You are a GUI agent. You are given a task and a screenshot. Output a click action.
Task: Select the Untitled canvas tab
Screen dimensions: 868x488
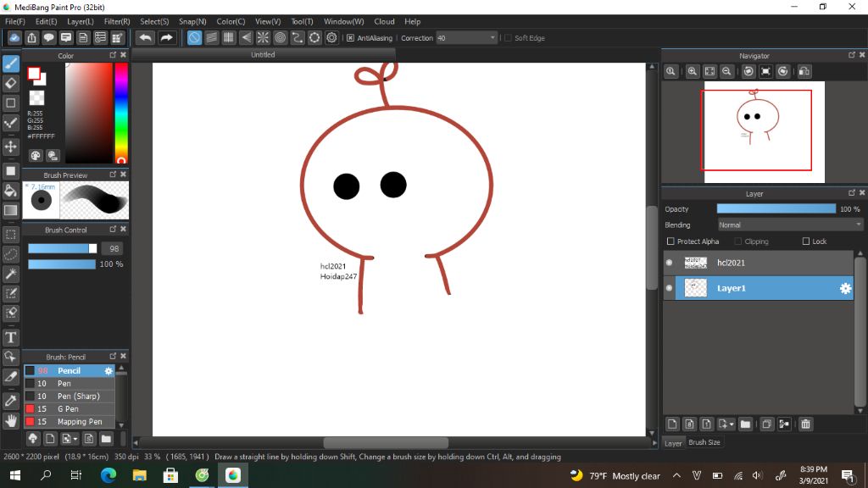pyautogui.click(x=263, y=55)
